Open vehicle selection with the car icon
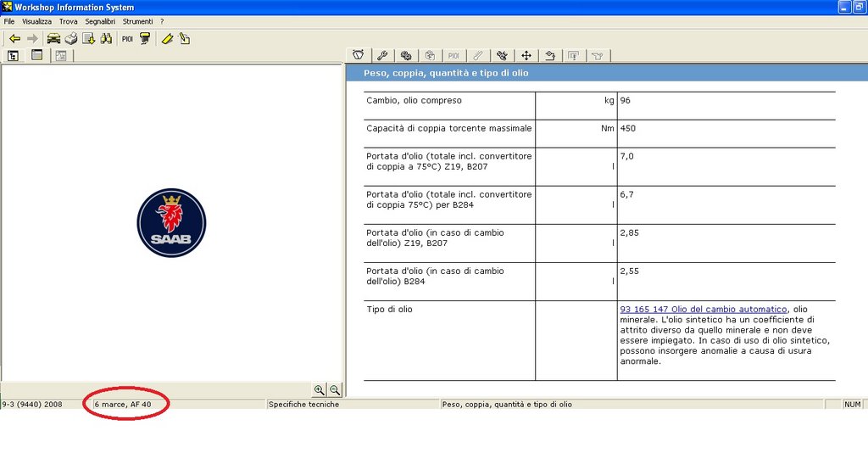 point(53,38)
